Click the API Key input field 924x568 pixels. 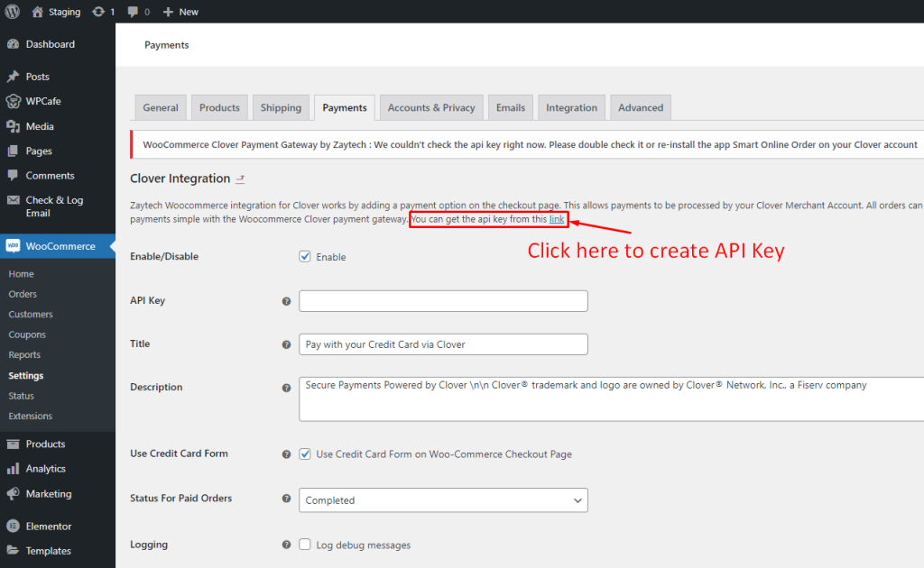pyautogui.click(x=443, y=301)
